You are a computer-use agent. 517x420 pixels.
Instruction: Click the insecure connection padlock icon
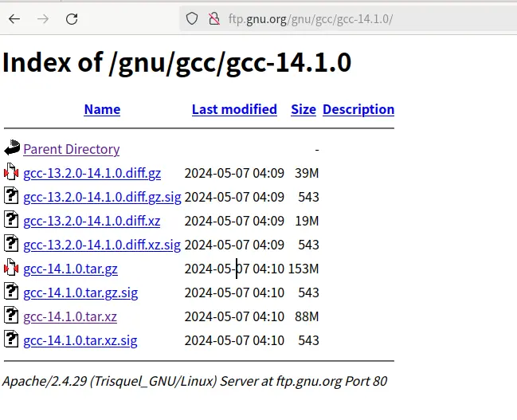214,19
